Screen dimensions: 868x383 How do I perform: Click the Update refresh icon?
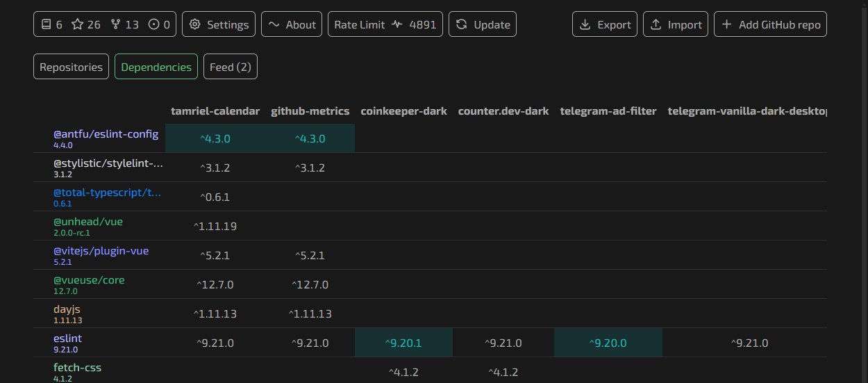point(462,24)
